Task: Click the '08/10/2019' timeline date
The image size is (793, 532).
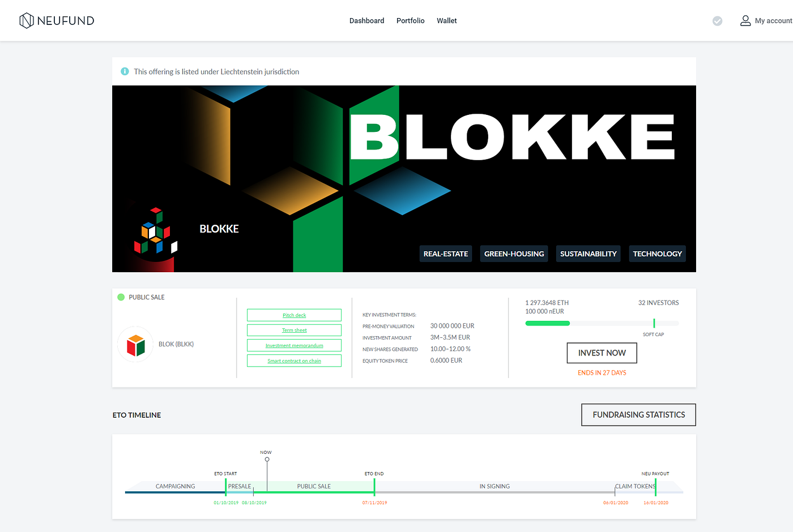Action: tap(254, 503)
